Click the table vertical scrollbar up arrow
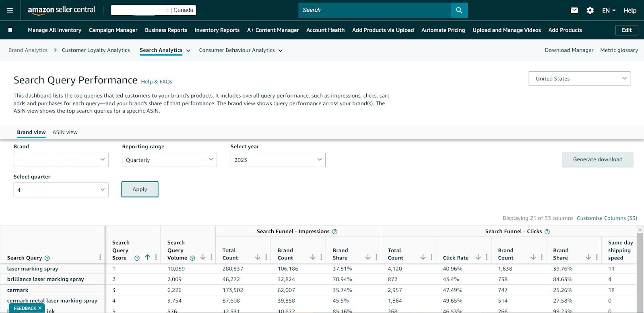 (x=640, y=230)
